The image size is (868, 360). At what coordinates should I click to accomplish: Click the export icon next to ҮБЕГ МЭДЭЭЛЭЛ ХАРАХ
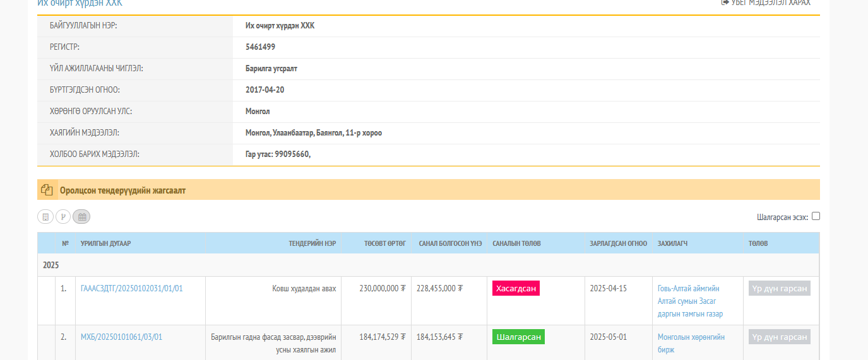[725, 3]
